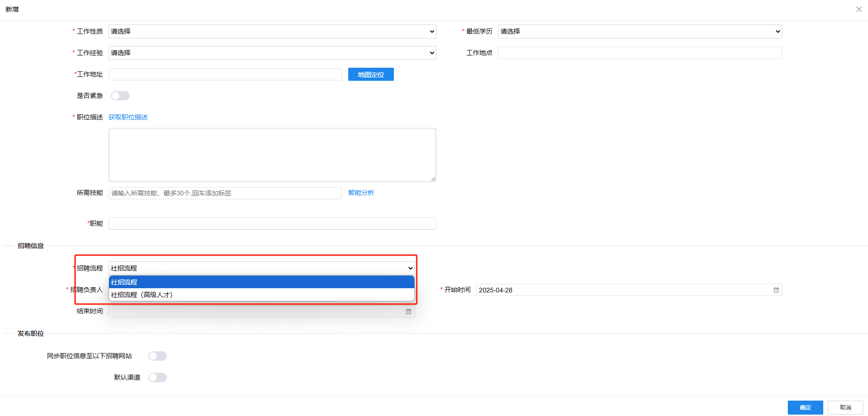Toggle the 是否紧急 switch
Screen dimensions: 868x416
(x=120, y=96)
